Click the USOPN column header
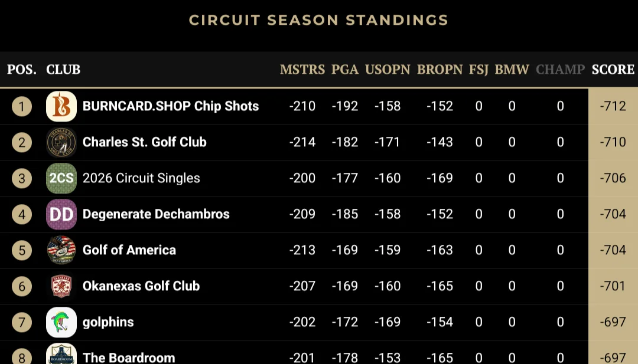Viewport: 638px width, 364px height. point(388,70)
